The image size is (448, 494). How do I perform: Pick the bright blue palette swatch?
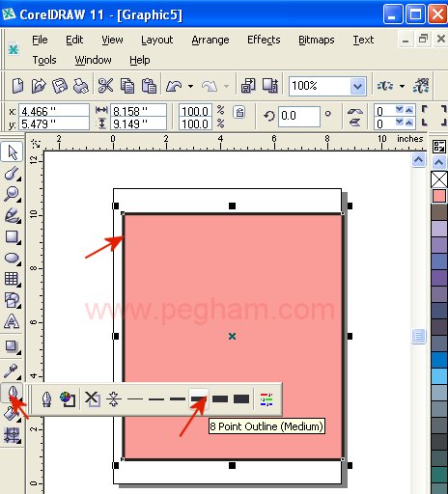coord(439,360)
